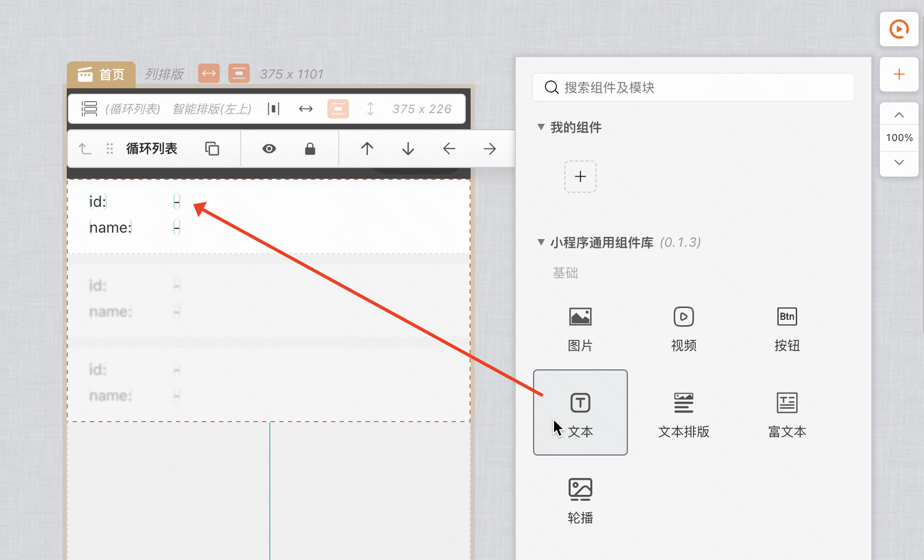Select the 视频 video component
The height and width of the screenshot is (560, 924).
683,328
